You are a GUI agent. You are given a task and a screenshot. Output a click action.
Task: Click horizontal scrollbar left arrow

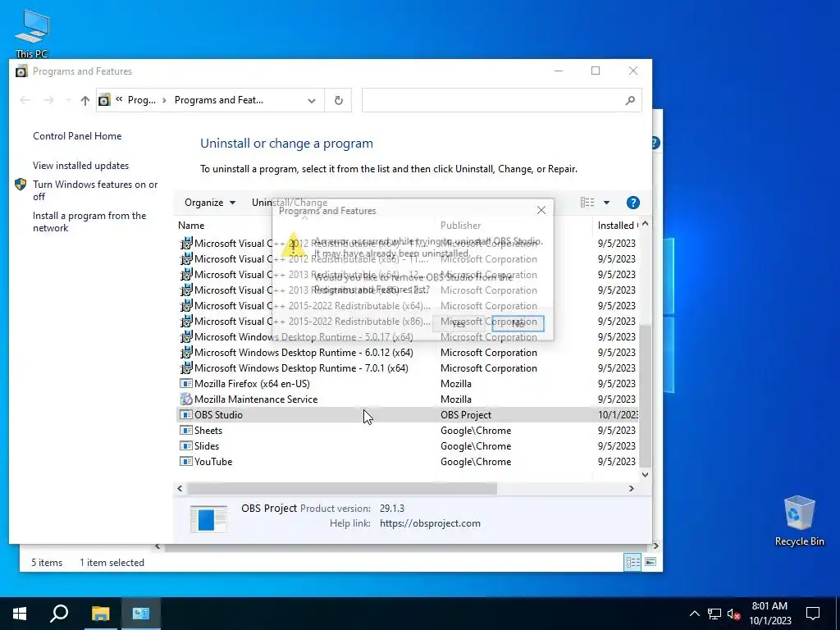pos(180,489)
